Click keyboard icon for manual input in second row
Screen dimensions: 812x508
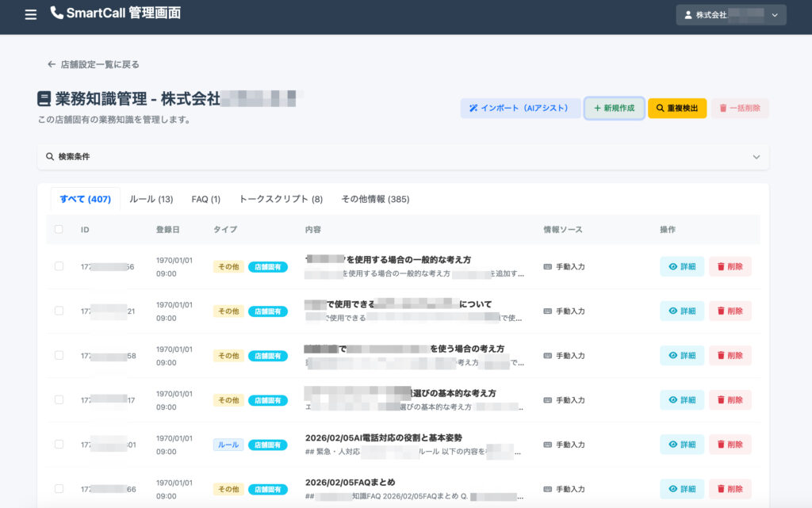pyautogui.click(x=547, y=311)
